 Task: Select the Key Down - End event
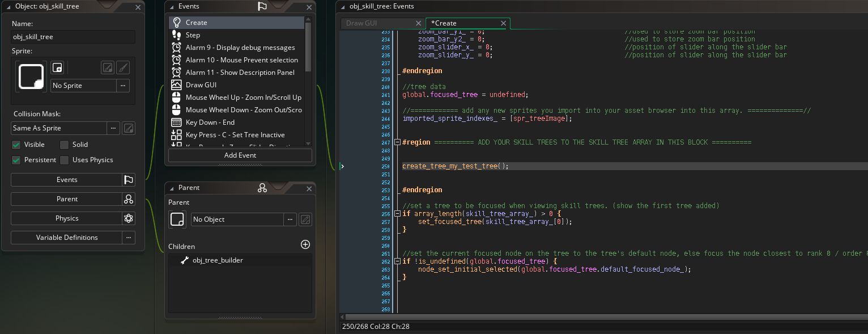click(x=236, y=122)
